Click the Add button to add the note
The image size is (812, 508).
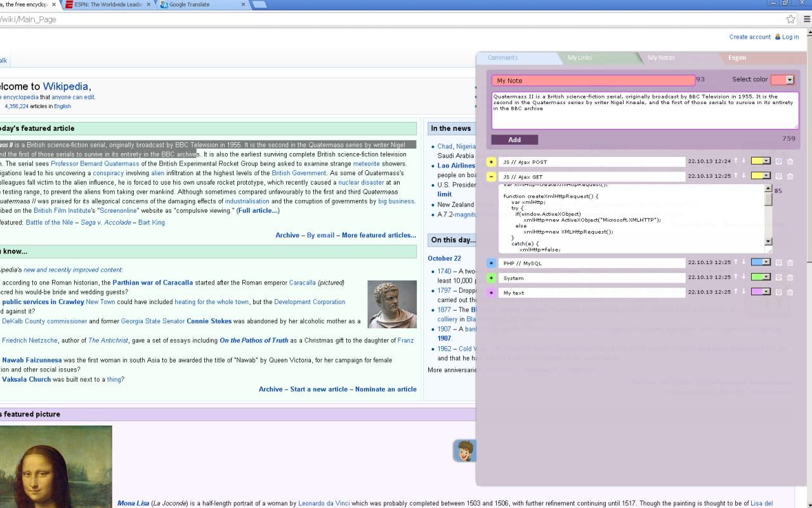point(514,140)
